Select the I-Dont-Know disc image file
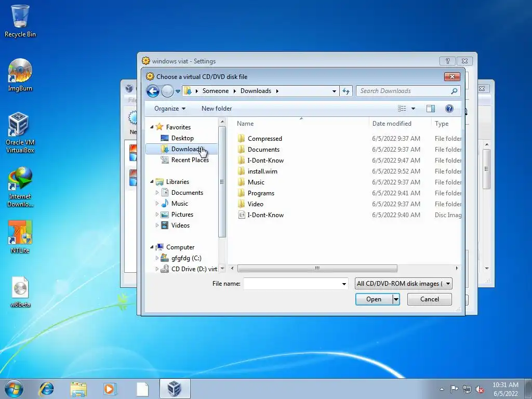Image resolution: width=532 pixels, height=399 pixels. [265, 215]
